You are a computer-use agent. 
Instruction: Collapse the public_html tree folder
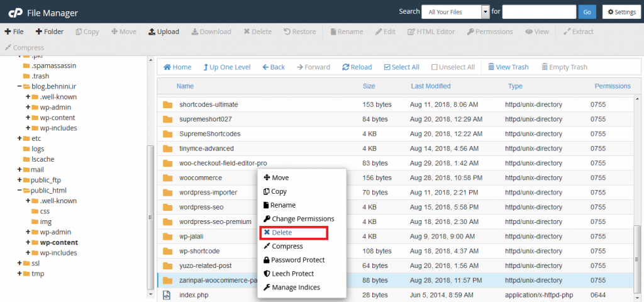click(x=19, y=190)
